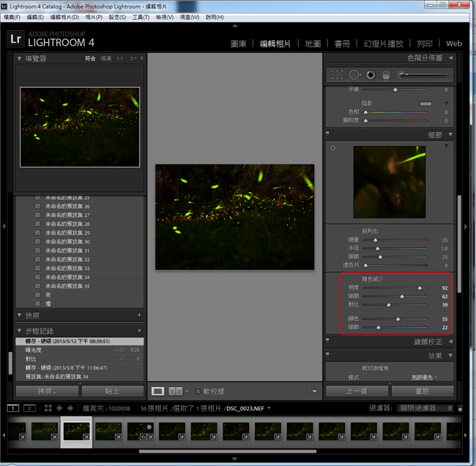The image size is (476, 466).
Task: Enable the 軟校樣 soft proofing checkbox
Action: [198, 391]
